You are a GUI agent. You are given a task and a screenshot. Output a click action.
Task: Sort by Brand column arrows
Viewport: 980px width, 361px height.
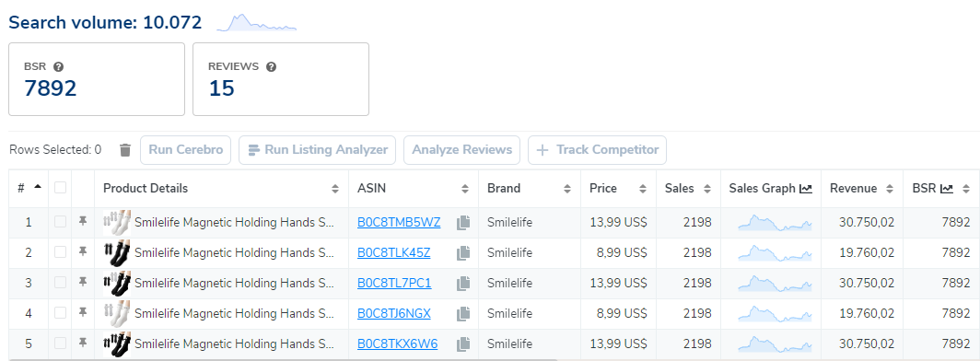click(566, 189)
